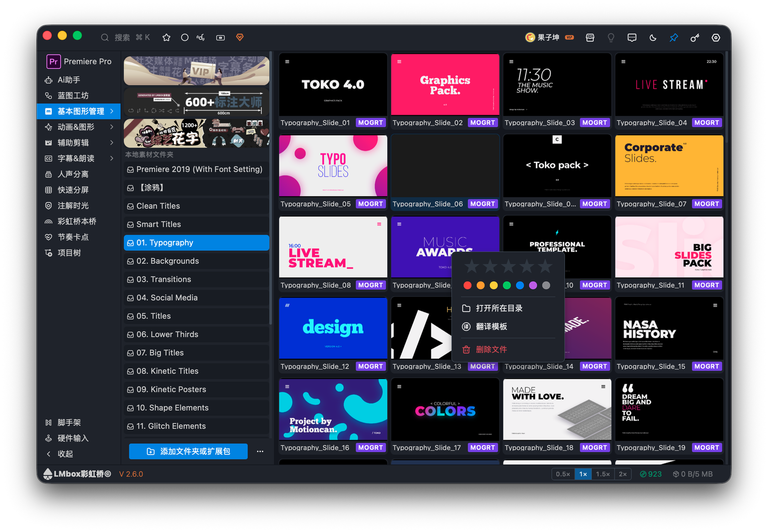The width and height of the screenshot is (768, 532).
Task: Open the settings gear at top right
Action: tap(716, 37)
